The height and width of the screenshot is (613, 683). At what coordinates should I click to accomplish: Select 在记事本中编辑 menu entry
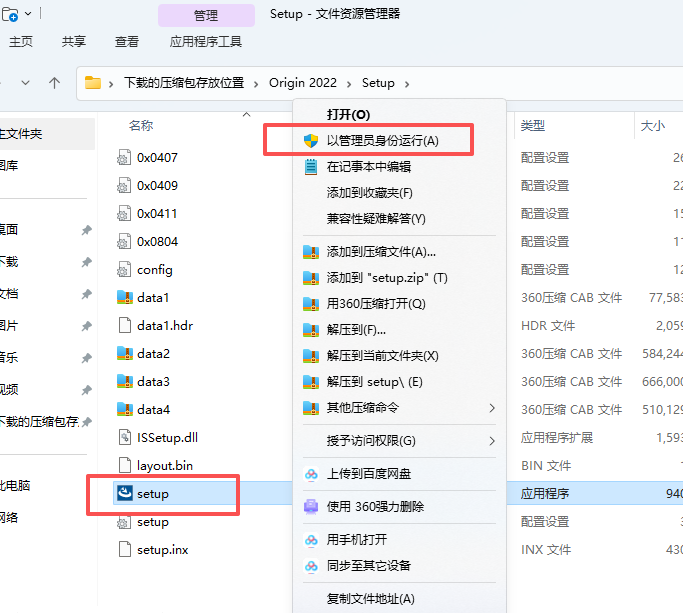click(399, 167)
